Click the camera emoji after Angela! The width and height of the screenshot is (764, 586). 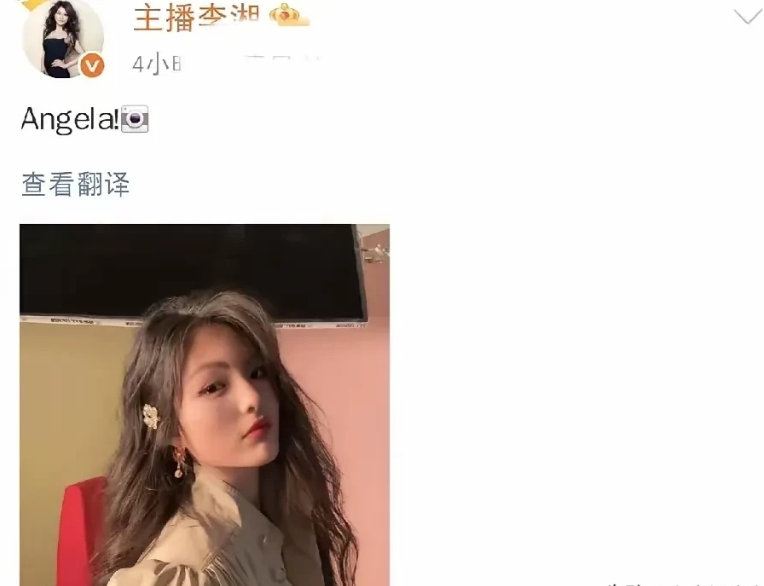pos(134,118)
